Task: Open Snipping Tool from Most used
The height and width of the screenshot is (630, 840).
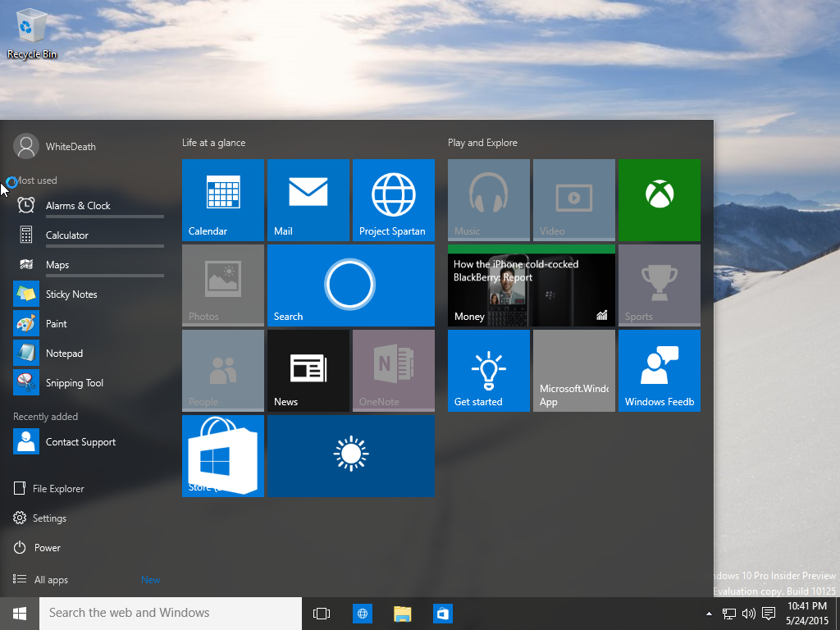Action: coord(89,382)
